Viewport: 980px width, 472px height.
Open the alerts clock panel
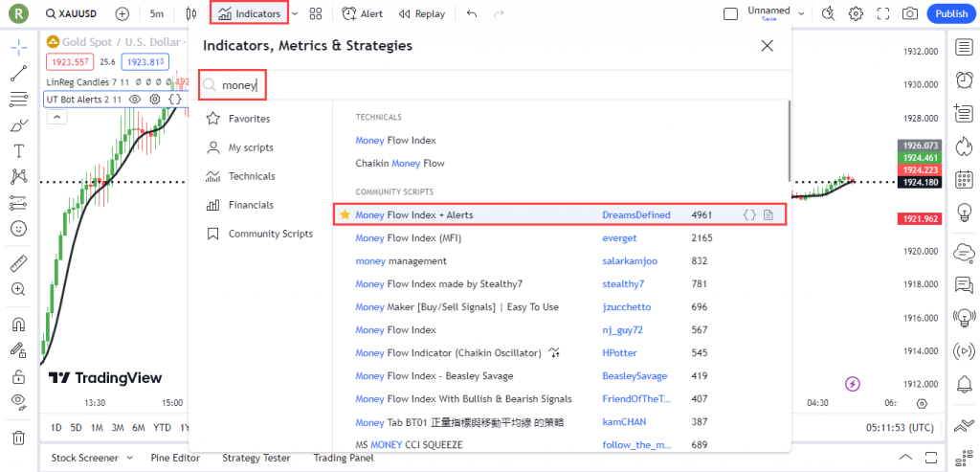point(964,80)
